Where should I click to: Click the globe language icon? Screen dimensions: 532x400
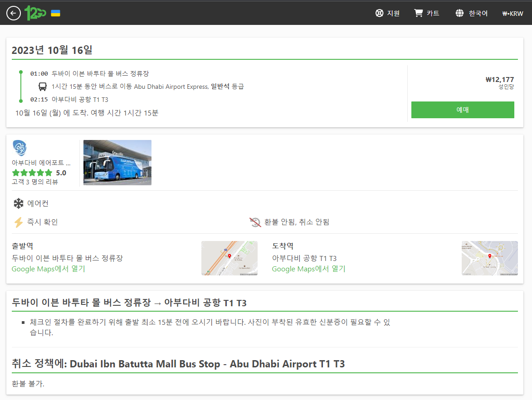[x=459, y=13]
